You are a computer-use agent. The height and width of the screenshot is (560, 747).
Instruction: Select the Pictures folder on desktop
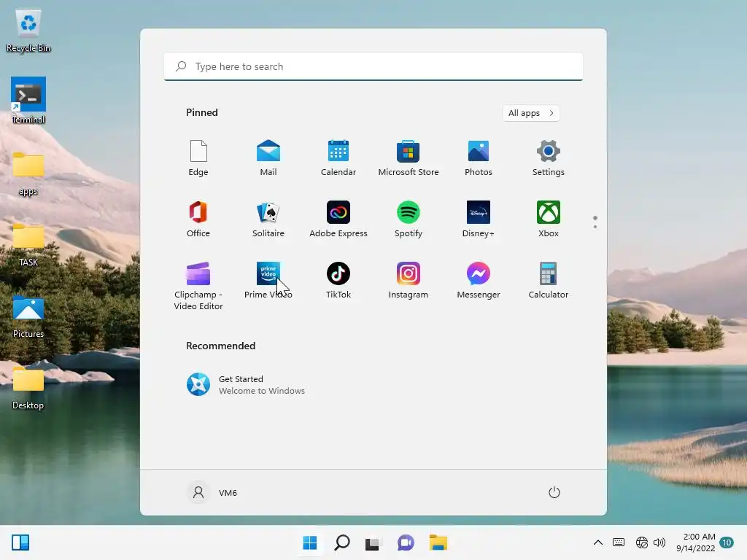point(28,316)
